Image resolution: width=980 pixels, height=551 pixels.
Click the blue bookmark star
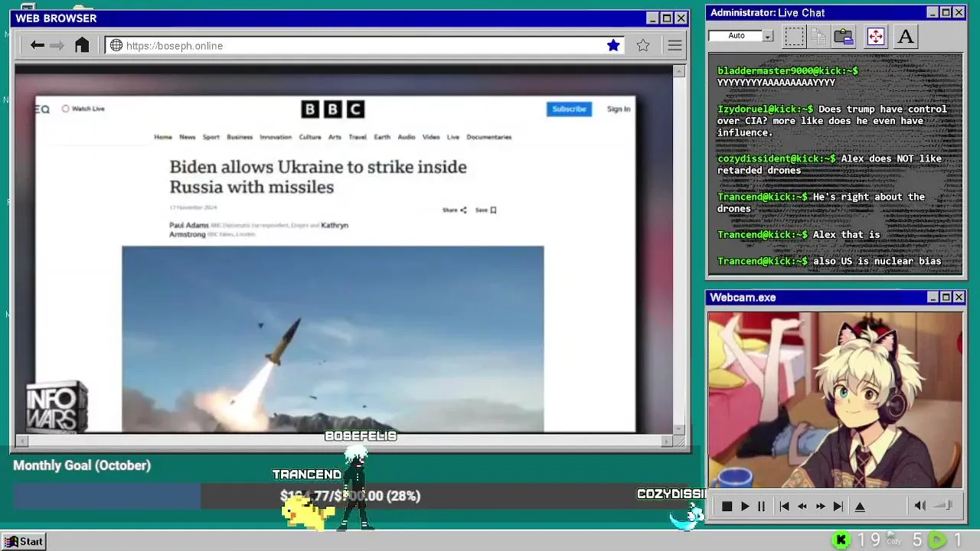click(613, 45)
